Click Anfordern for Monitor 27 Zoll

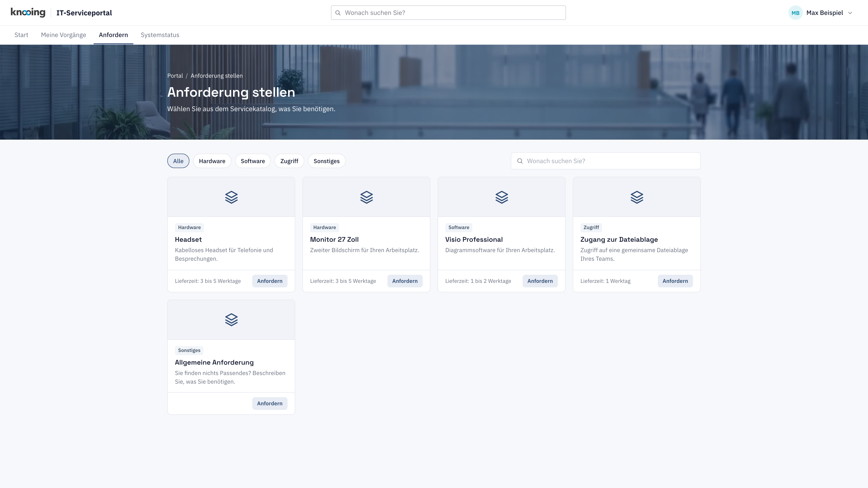(405, 281)
